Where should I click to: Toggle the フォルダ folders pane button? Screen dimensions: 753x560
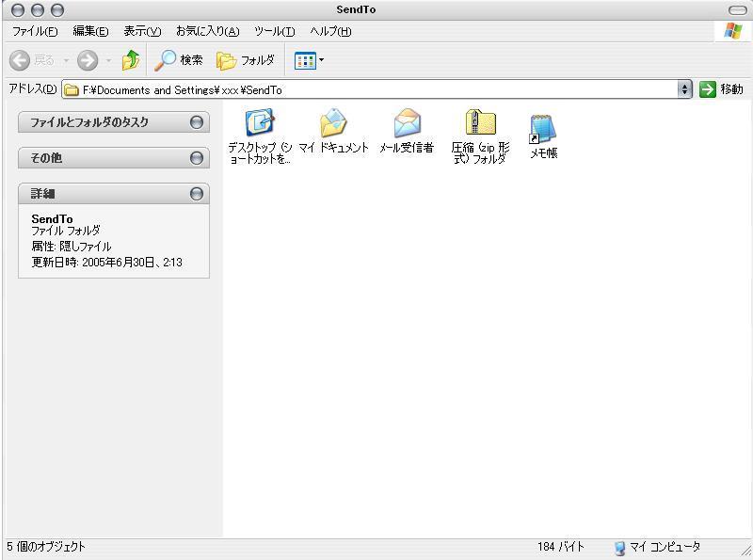tap(246, 60)
